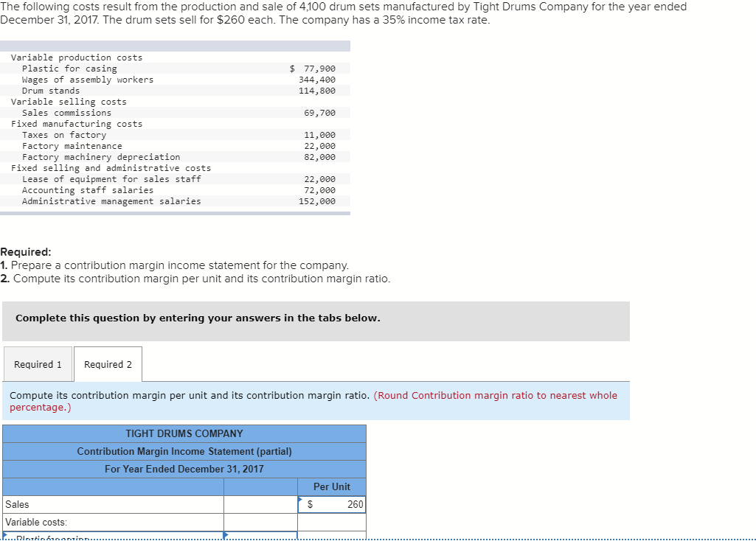This screenshot has width=756, height=541.
Task: Click the Factory machinery depreciation label
Action: [101, 157]
